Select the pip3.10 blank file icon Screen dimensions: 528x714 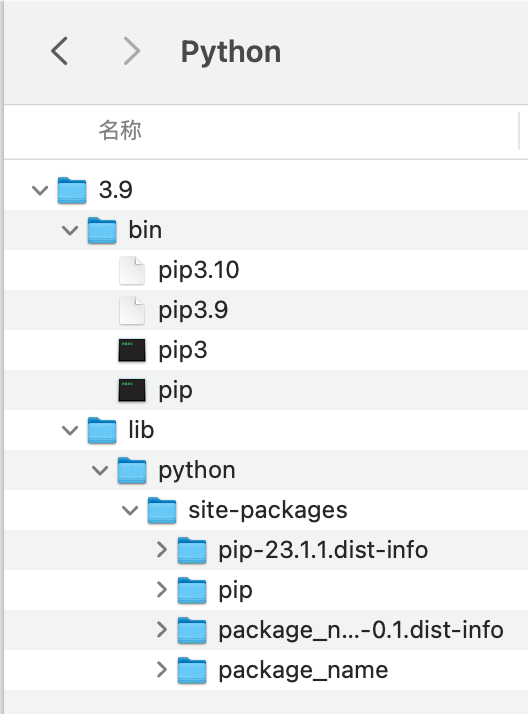pyautogui.click(x=132, y=270)
